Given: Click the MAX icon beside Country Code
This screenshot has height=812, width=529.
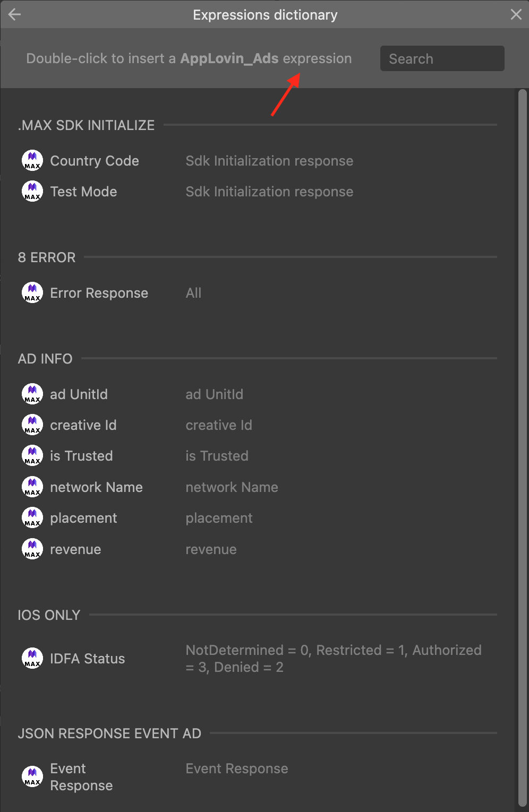Looking at the screenshot, I should 32,161.
